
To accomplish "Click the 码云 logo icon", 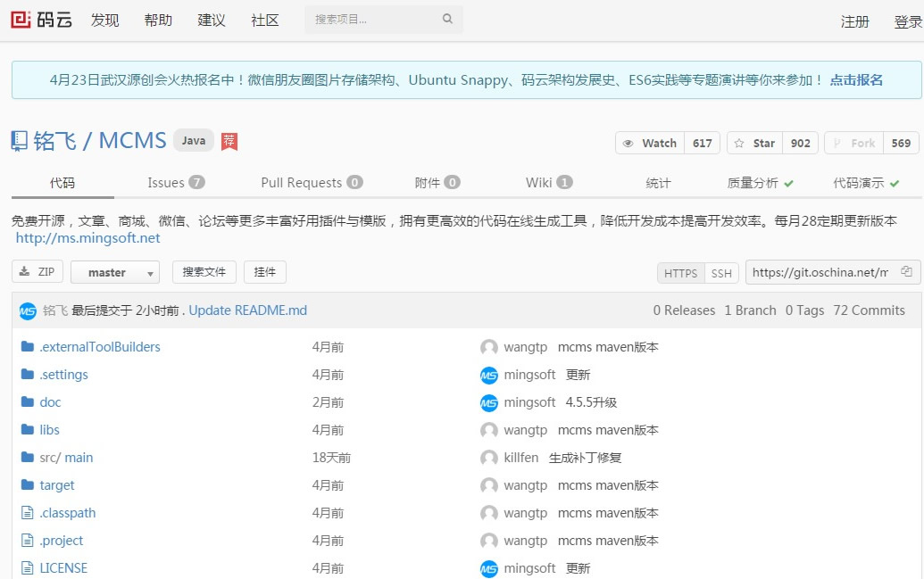I will [x=21, y=20].
